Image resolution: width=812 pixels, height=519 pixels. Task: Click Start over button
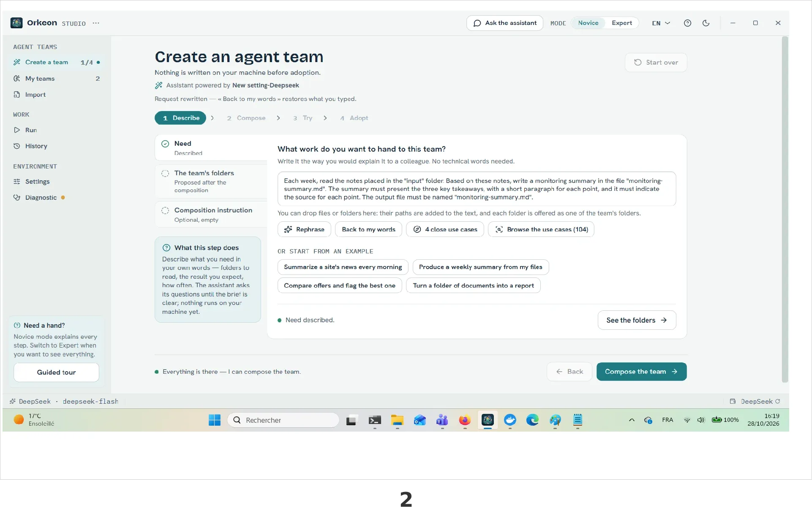(x=656, y=62)
